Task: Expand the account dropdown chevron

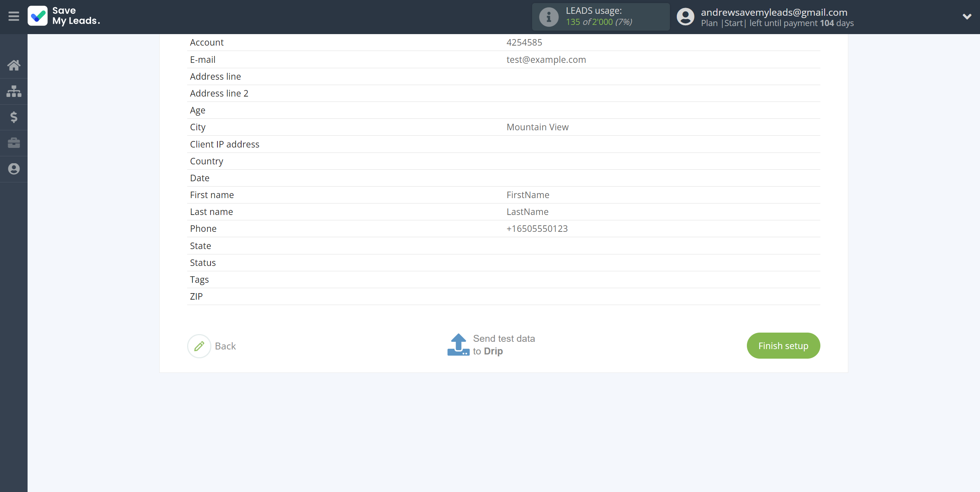Action: point(967,16)
